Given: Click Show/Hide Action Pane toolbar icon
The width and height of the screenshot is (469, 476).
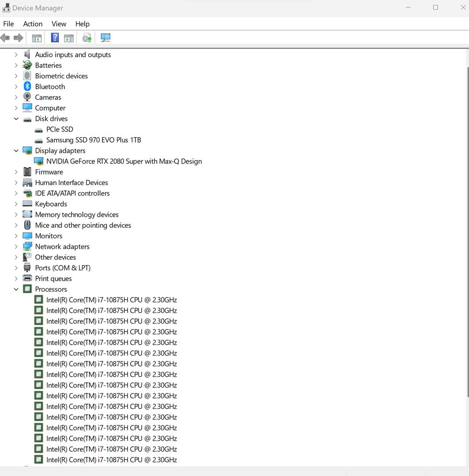Looking at the screenshot, I should 69,38.
